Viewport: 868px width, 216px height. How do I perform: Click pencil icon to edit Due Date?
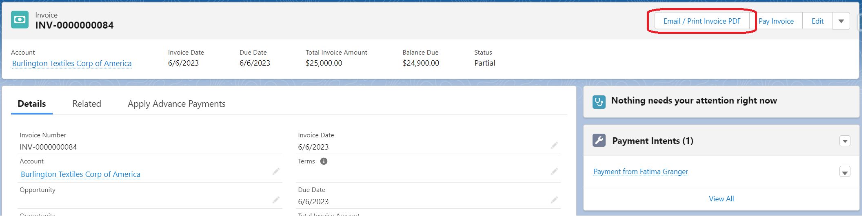[554, 200]
